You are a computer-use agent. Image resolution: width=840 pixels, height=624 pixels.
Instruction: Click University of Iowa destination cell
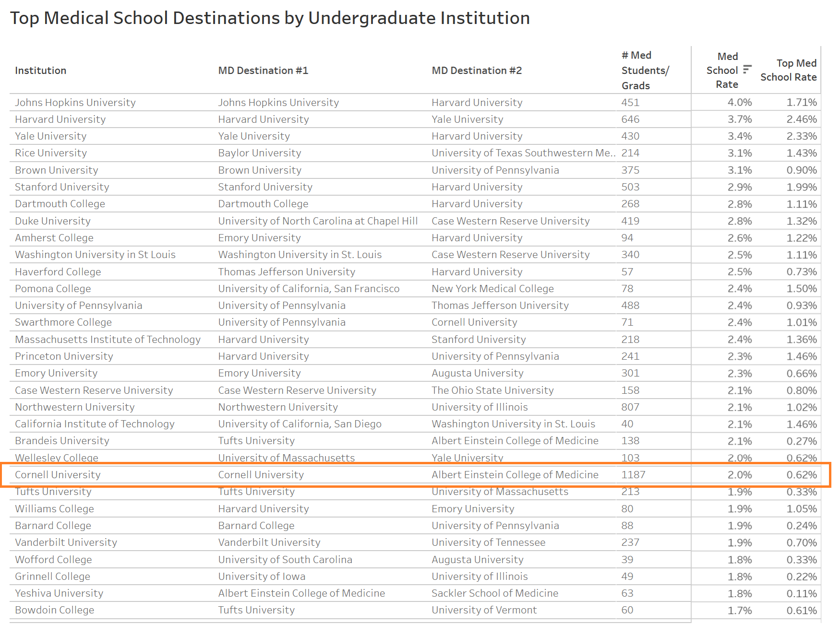pyautogui.click(x=262, y=577)
